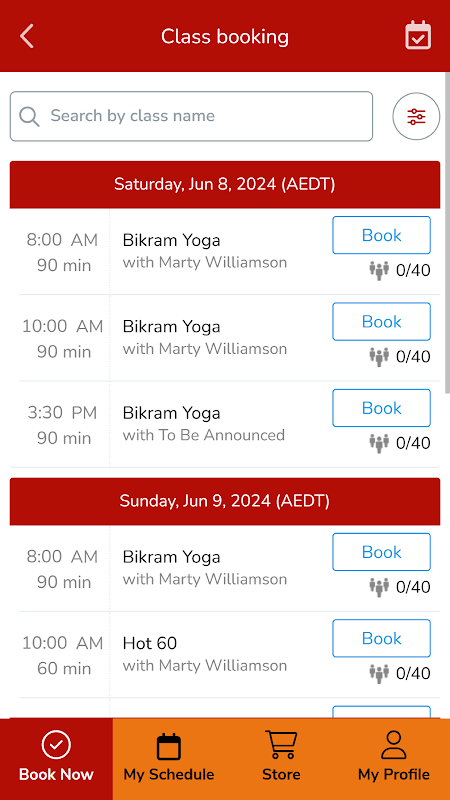Book Saturday 8:00 AM Bikram Yoga
The width and height of the screenshot is (450, 800).
[x=382, y=235]
